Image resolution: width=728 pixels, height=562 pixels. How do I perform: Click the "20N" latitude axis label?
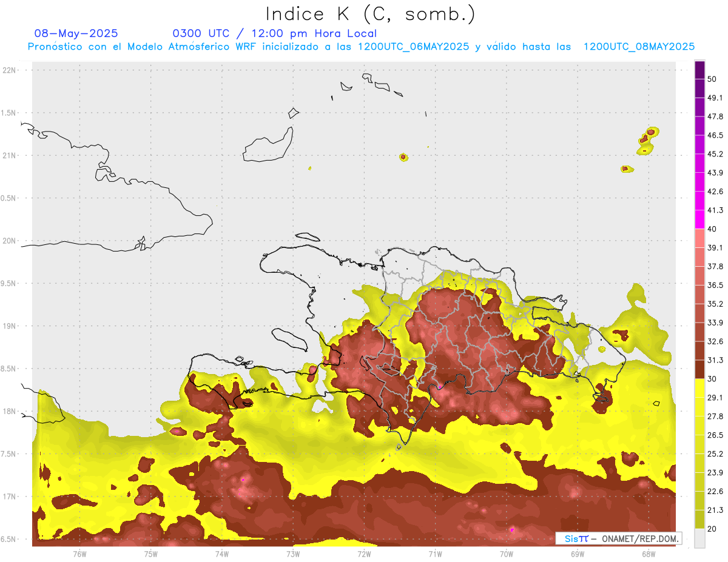tap(9, 241)
